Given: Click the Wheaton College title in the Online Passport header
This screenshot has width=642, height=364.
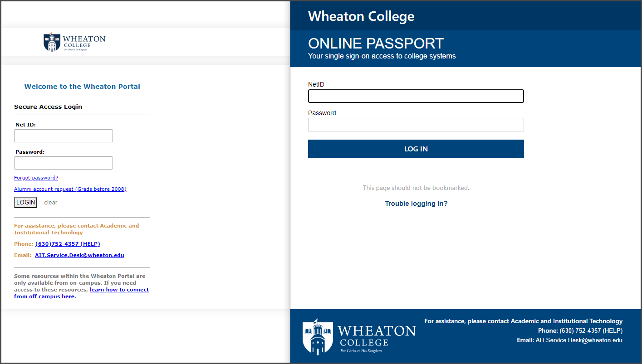Looking at the screenshot, I should point(361,16).
